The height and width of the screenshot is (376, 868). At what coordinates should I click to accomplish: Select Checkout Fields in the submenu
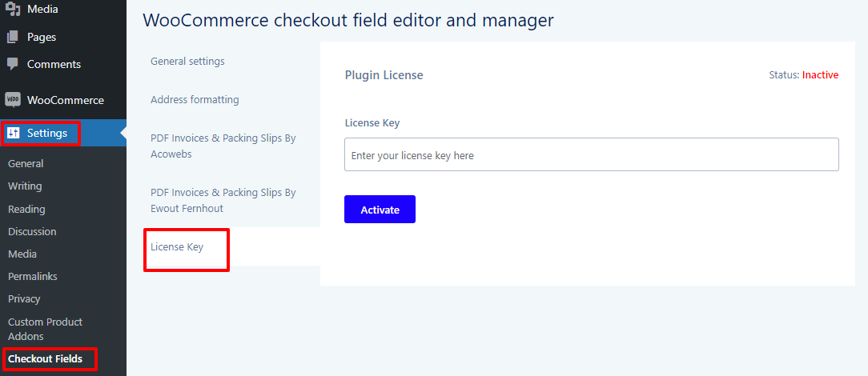[45, 359]
